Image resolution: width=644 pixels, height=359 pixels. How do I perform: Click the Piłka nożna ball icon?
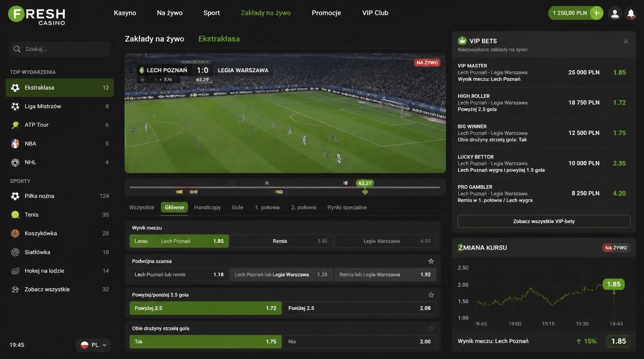tap(15, 196)
